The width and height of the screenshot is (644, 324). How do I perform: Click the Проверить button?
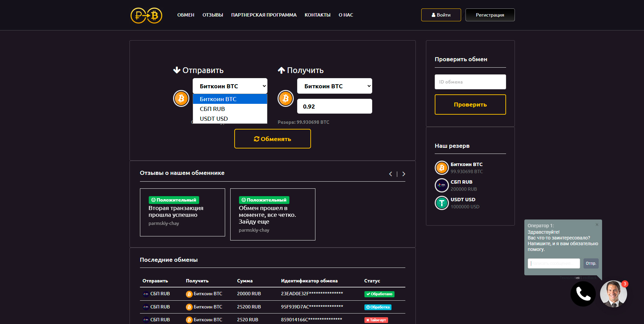(470, 105)
